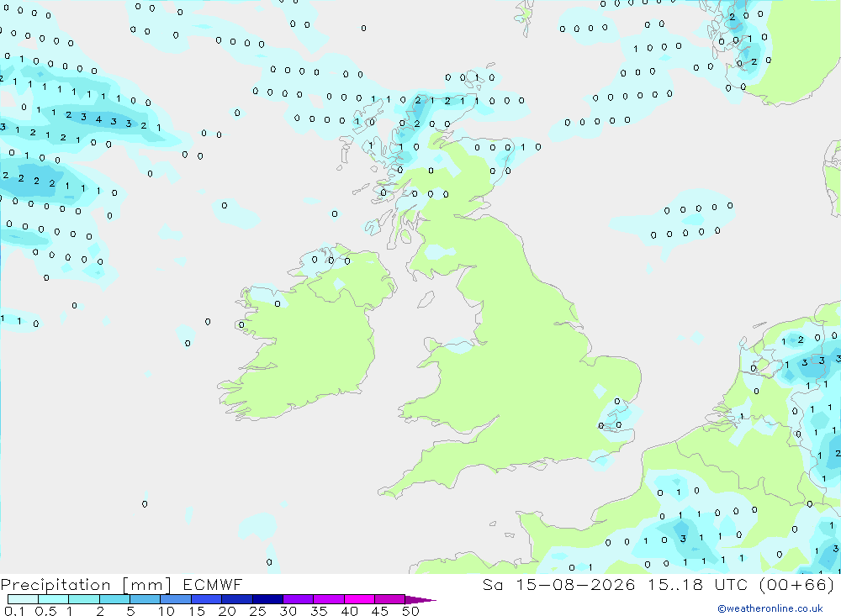Click the legend scale label "0.5"
This screenshot has width=841, height=616.
[x=45, y=611]
